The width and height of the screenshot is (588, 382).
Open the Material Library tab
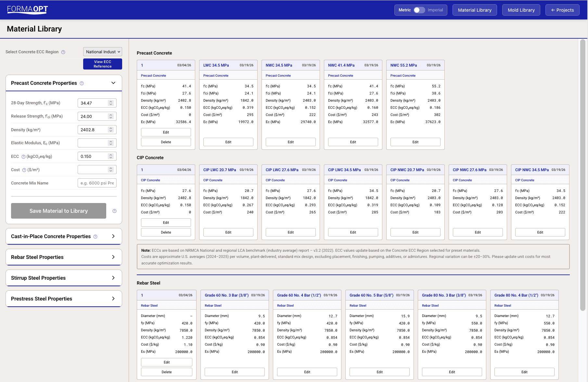point(474,10)
